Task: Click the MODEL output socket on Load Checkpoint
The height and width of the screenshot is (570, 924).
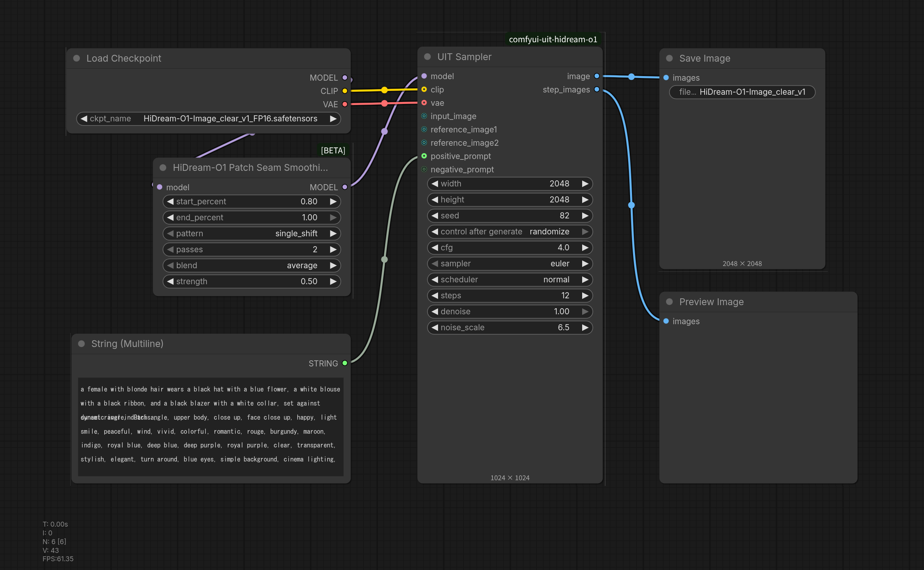Action: point(345,78)
